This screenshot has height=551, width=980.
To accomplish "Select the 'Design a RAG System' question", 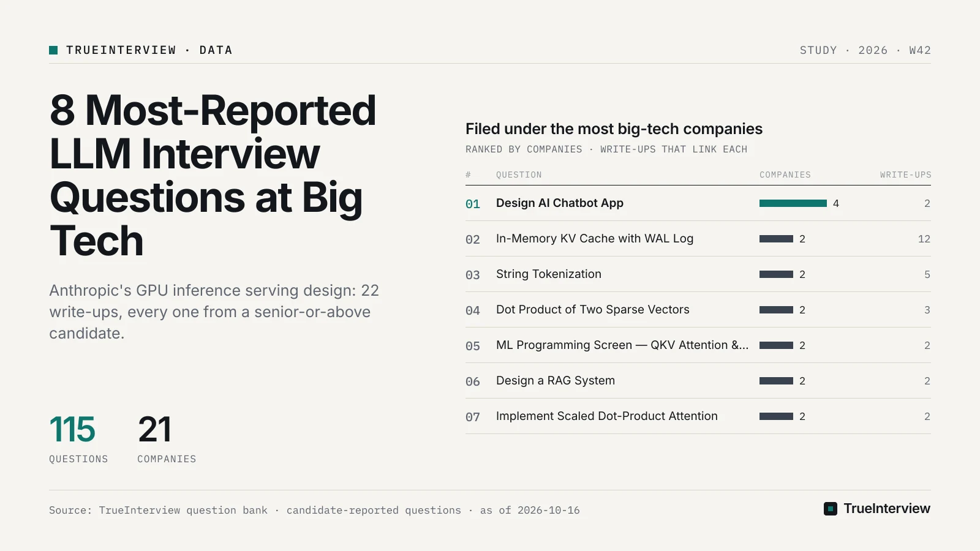I will (x=556, y=381).
